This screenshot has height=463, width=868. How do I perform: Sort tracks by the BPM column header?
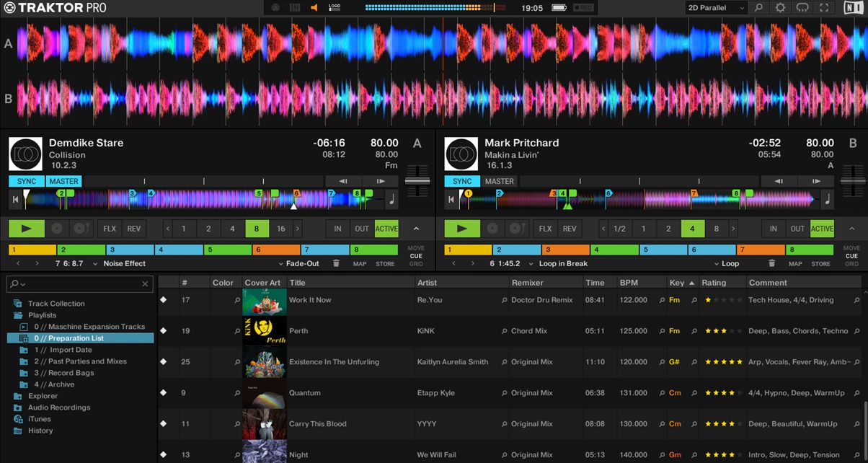pyautogui.click(x=641, y=283)
